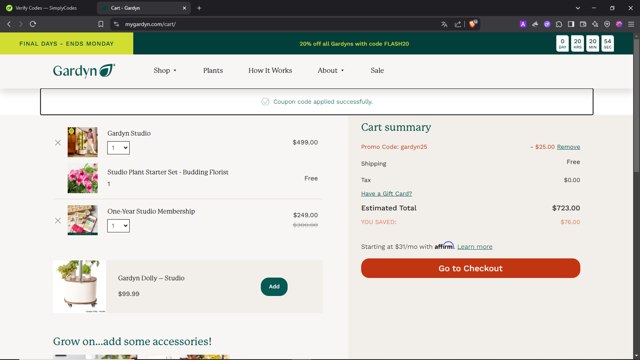640x360 pixels.
Task: Click the translate page icon
Action: click(444, 24)
